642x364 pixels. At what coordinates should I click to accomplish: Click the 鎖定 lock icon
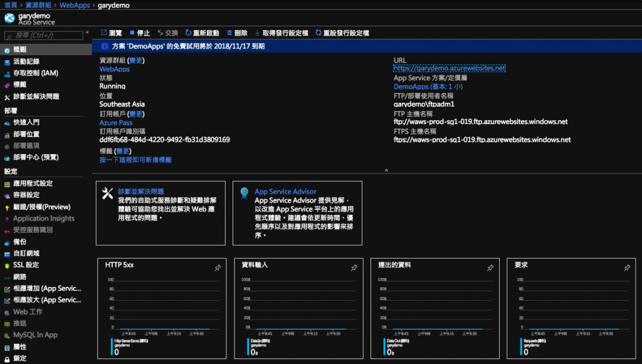(x=7, y=359)
